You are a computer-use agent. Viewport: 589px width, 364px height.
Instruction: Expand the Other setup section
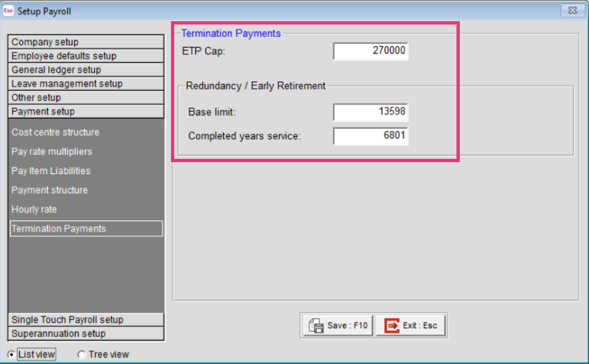click(x=86, y=97)
